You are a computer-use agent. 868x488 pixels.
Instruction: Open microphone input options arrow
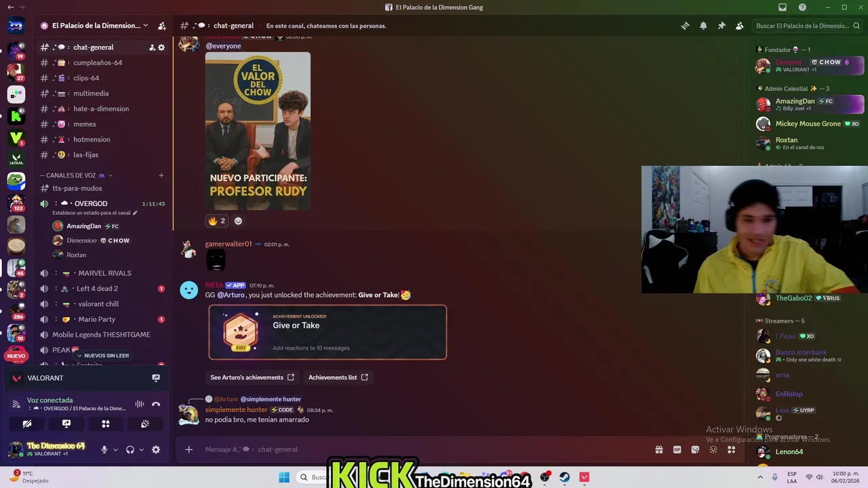[115, 449]
